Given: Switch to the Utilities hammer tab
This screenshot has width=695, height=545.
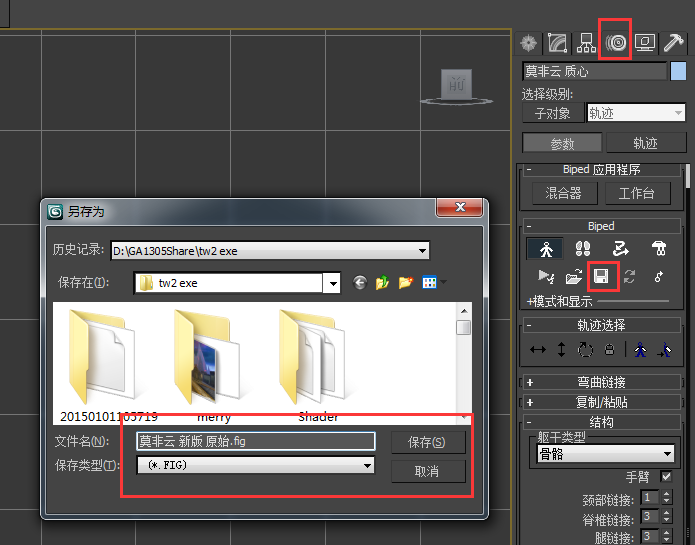Looking at the screenshot, I should click(673, 43).
